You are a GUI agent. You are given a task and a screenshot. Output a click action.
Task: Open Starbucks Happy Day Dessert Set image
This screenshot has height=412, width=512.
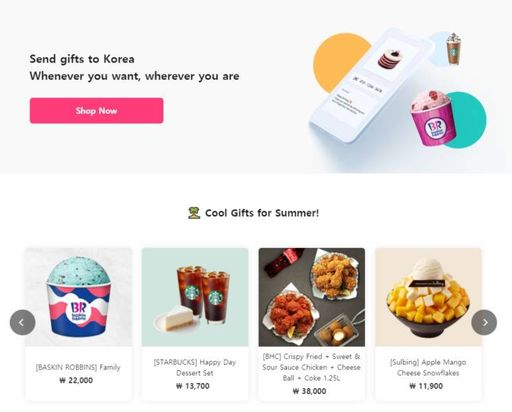[195, 297]
